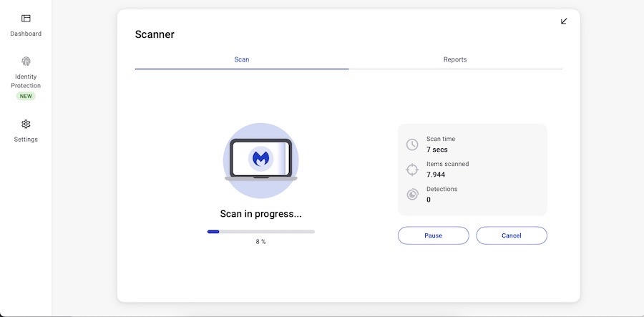The width and height of the screenshot is (644, 317).
Task: Click the "Detections" label
Action: point(442,189)
